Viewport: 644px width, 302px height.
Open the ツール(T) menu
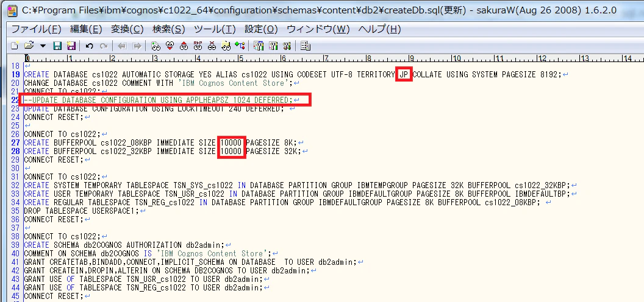click(215, 29)
